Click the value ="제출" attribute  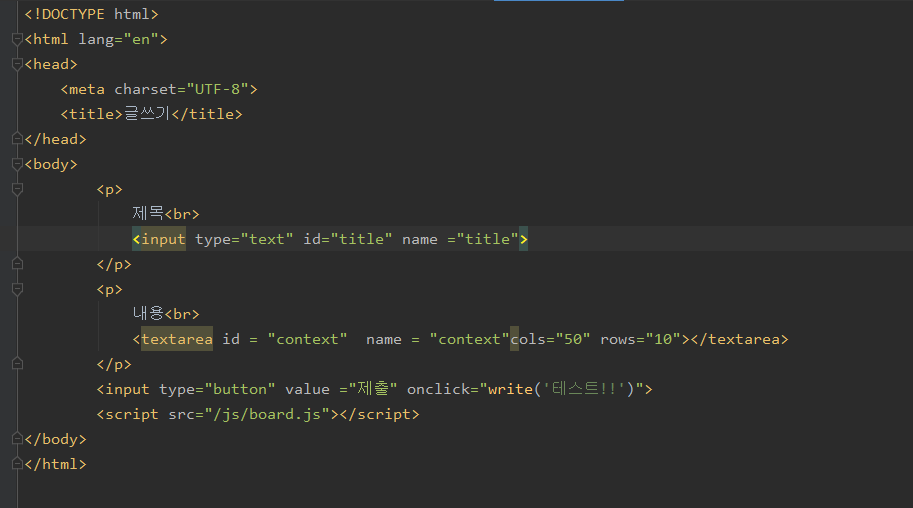pyautogui.click(x=341, y=389)
